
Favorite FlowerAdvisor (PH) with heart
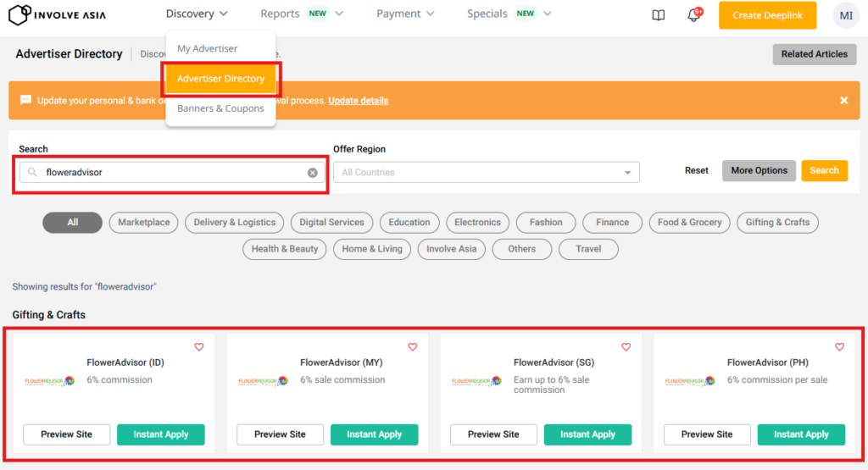click(x=840, y=346)
